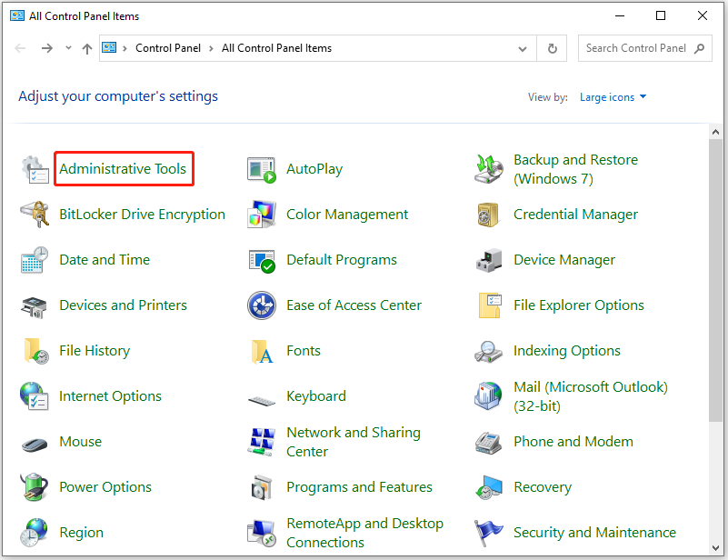Image resolution: width=728 pixels, height=560 pixels.
Task: Click the window title bar Control Panel icon
Action: coord(17,15)
